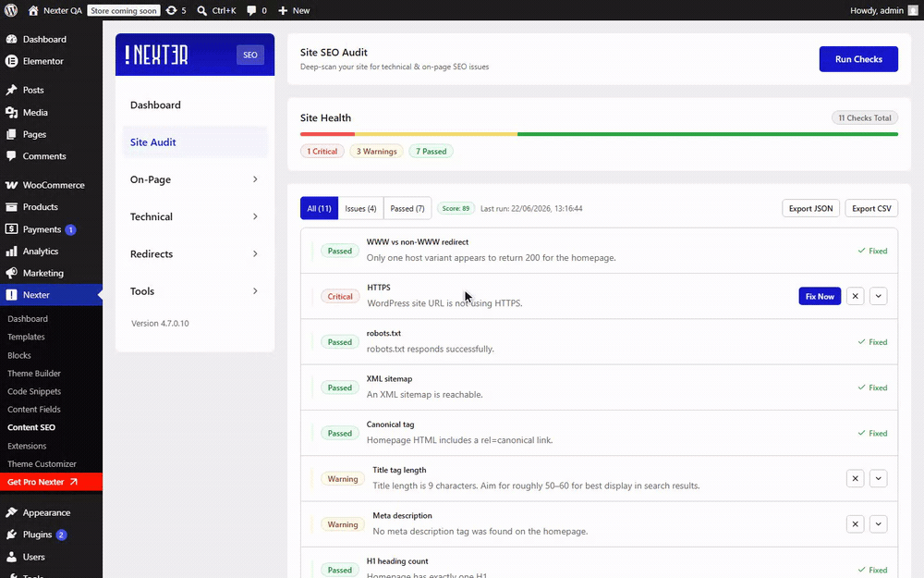Open Extensions submenu item
Image resolution: width=924 pixels, height=578 pixels.
click(x=27, y=446)
